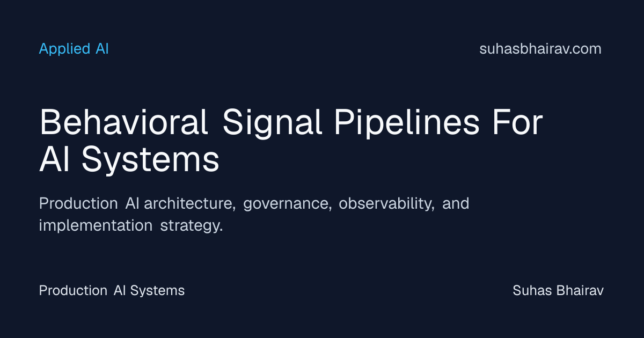
Task: Click the word implementation in the subtitle
Action: (x=96, y=226)
